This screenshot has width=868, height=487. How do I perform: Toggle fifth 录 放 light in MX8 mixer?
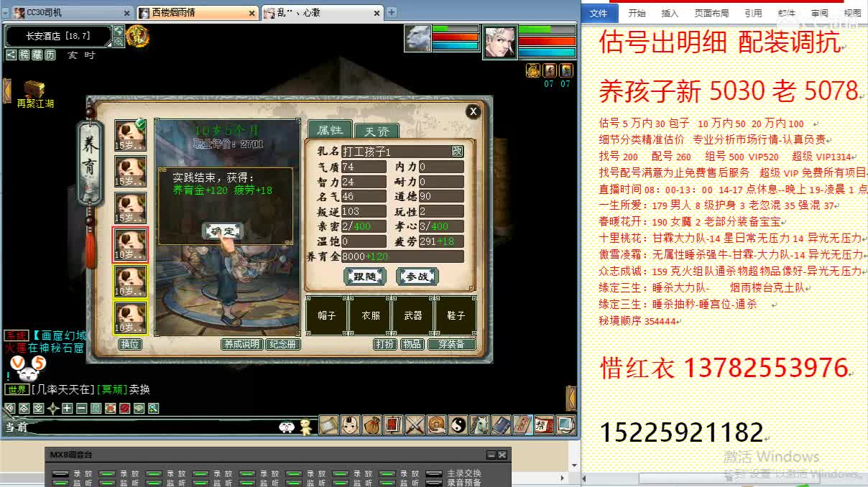246,474
